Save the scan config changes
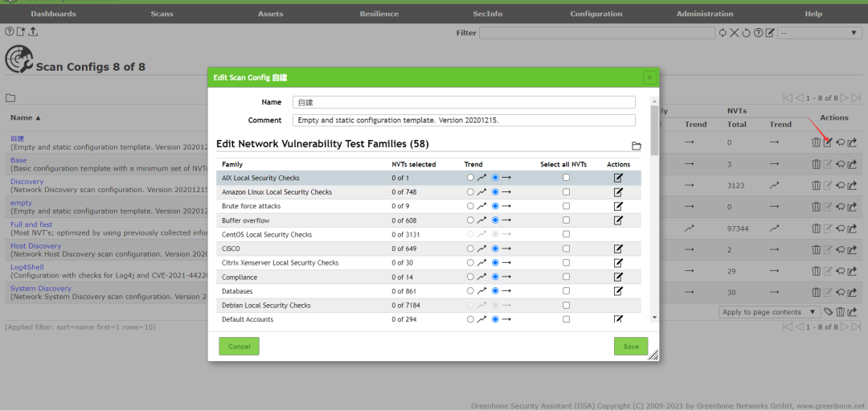 click(631, 346)
